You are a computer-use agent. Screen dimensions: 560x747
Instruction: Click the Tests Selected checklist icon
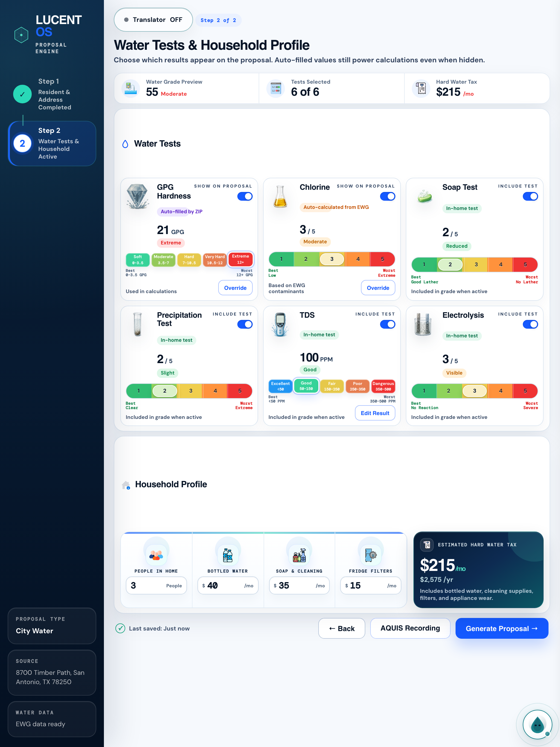coord(276,89)
